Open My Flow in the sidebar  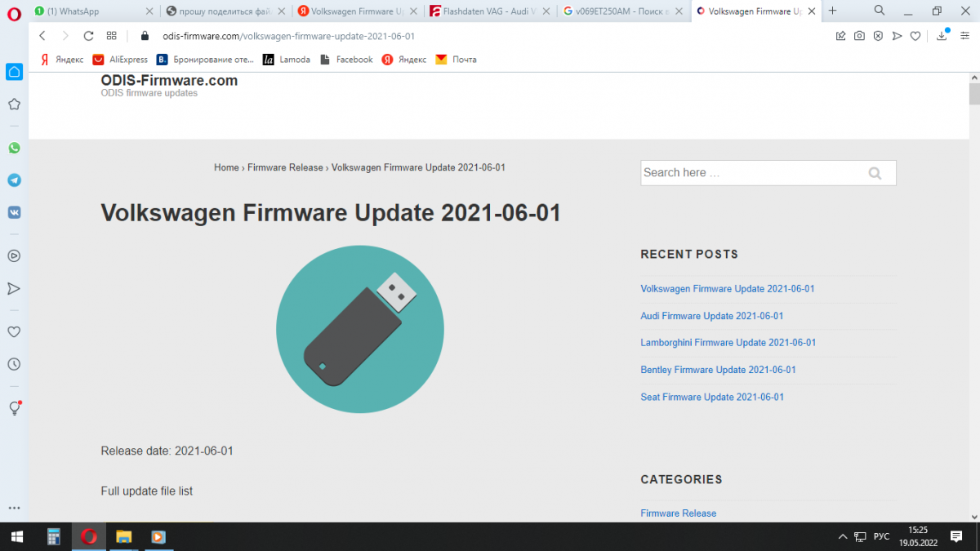click(14, 288)
